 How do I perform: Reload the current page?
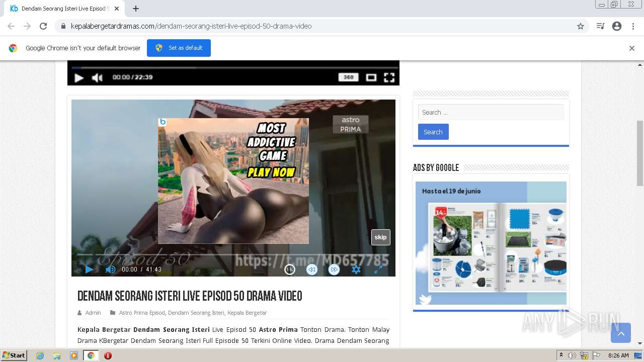pos(43,26)
